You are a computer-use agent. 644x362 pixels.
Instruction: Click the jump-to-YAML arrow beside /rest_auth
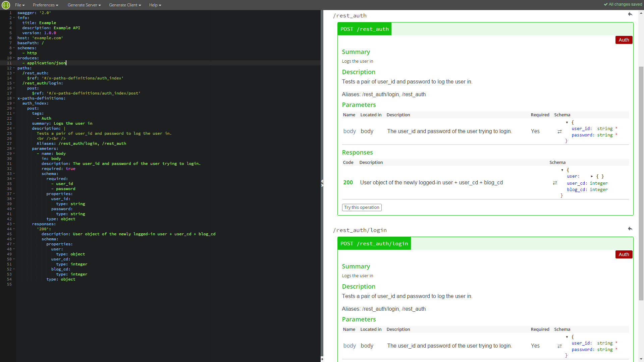tap(630, 14)
